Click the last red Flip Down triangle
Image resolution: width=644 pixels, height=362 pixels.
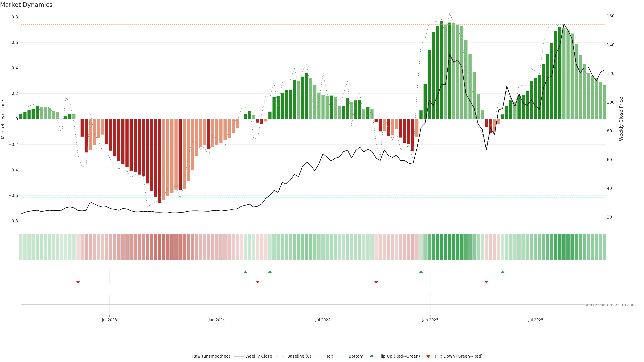pyautogui.click(x=486, y=282)
